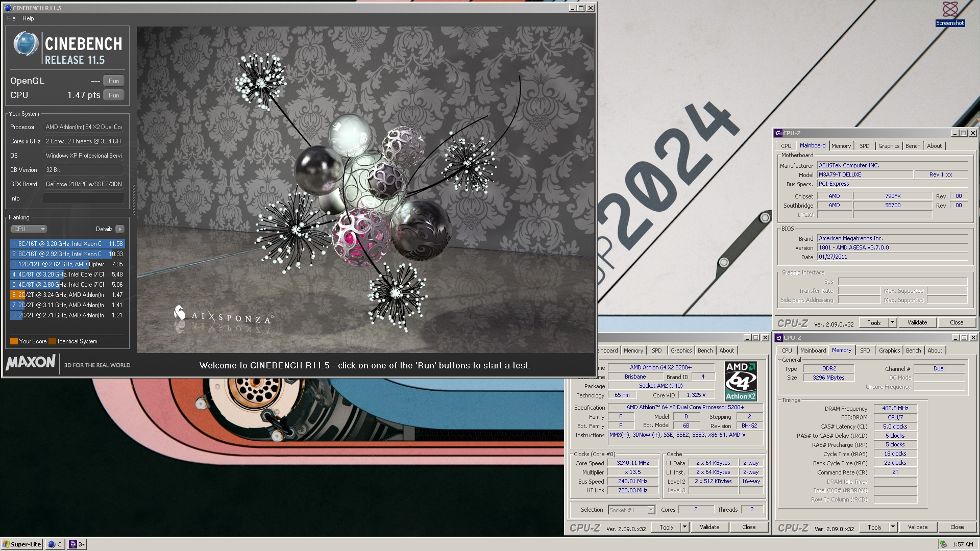Switch to Bench tab in Memory CPU-Z window
The image size is (980, 551).
pyautogui.click(x=913, y=350)
